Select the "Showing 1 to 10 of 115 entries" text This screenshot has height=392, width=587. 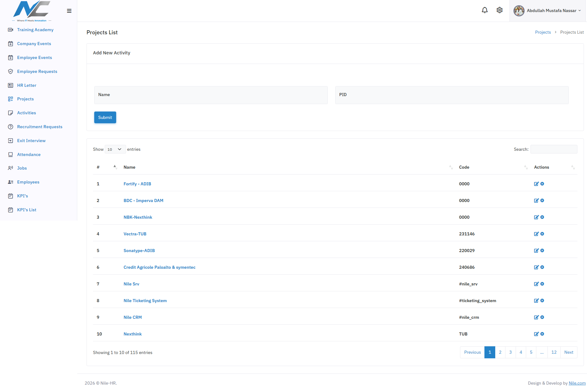[x=123, y=352]
